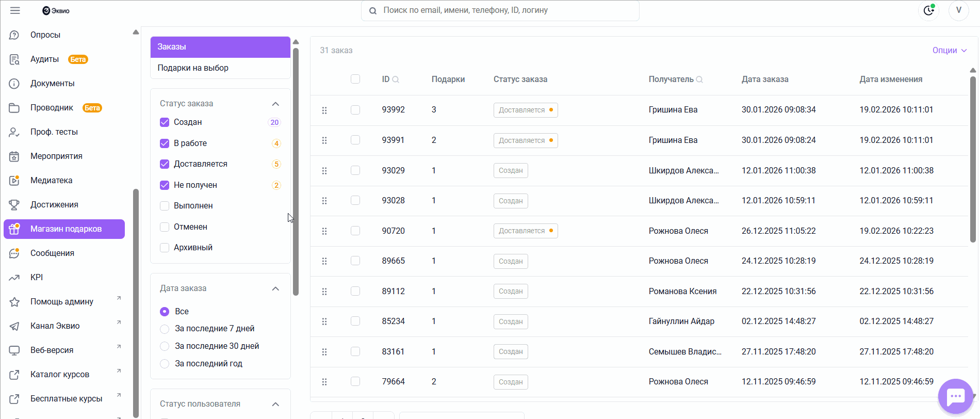This screenshot has width=980, height=419.
Task: Switch to Подарки на выбор tab
Action: [x=193, y=68]
